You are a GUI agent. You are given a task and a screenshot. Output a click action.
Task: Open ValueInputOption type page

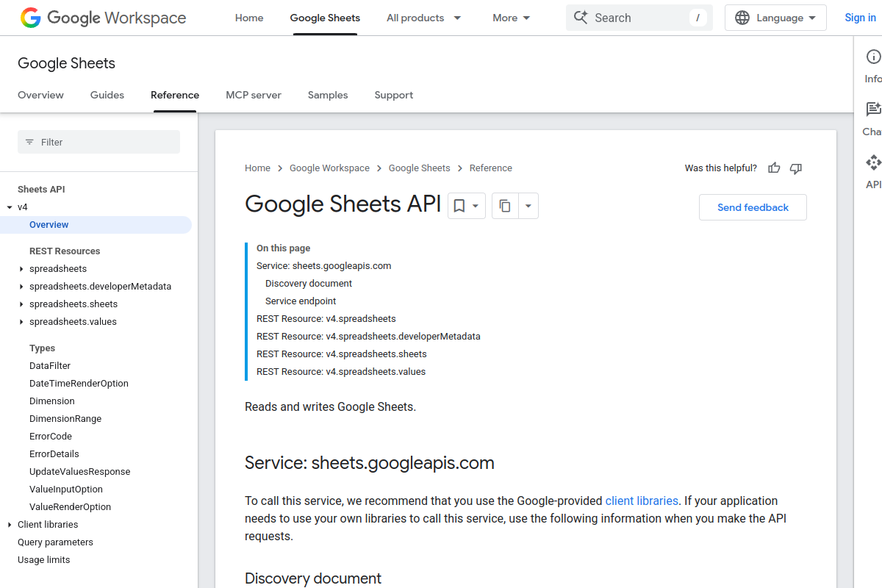pyautogui.click(x=66, y=490)
